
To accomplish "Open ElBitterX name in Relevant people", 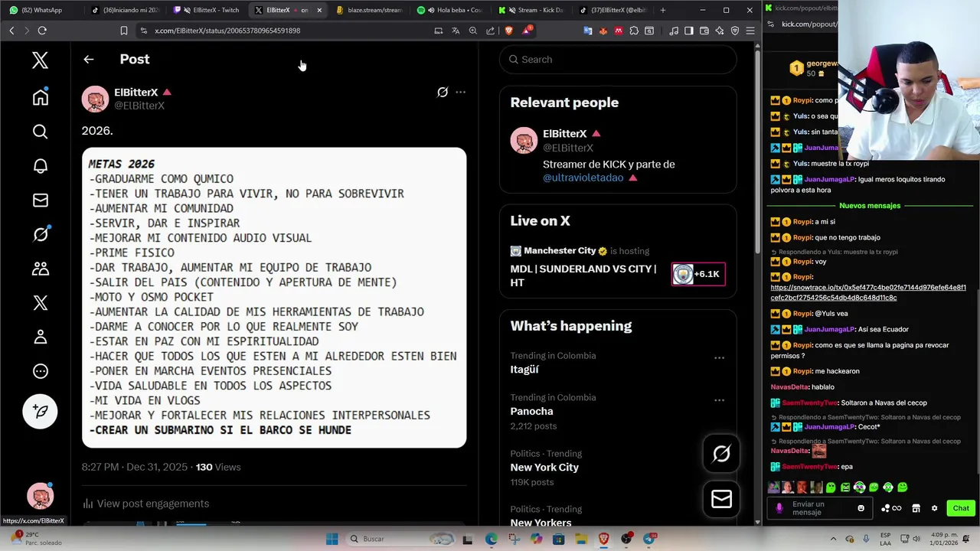I will (565, 133).
